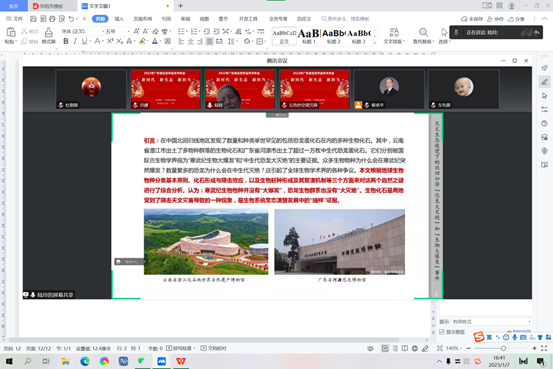Click the save icon in quick toolbar
The width and height of the screenshot is (553, 369).
point(33,19)
